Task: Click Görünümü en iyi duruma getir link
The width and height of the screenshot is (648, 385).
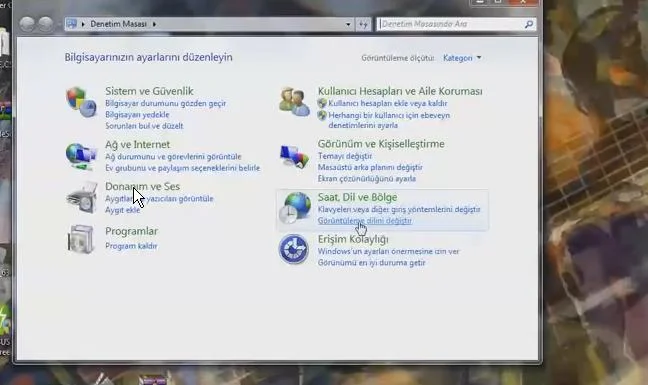Action: [x=372, y=262]
